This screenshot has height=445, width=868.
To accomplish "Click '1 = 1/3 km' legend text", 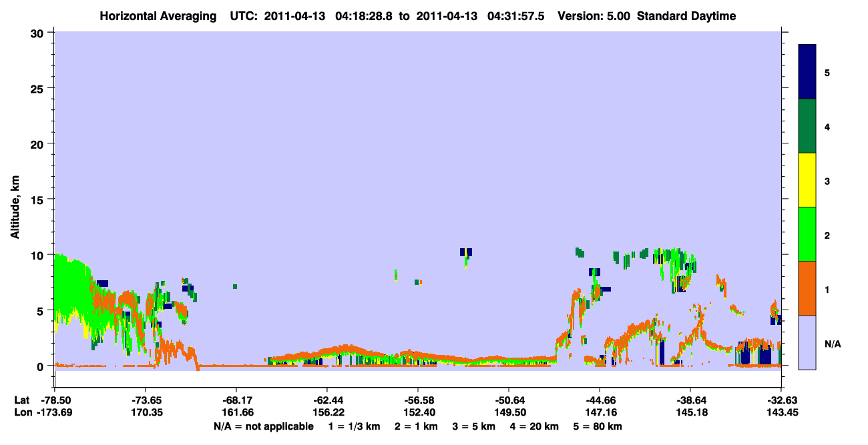I will (x=354, y=426).
